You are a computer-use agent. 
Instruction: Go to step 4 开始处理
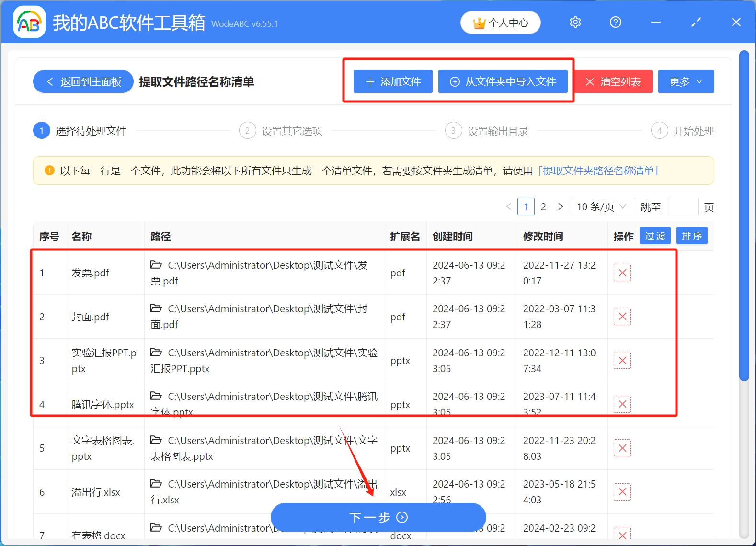(x=683, y=131)
